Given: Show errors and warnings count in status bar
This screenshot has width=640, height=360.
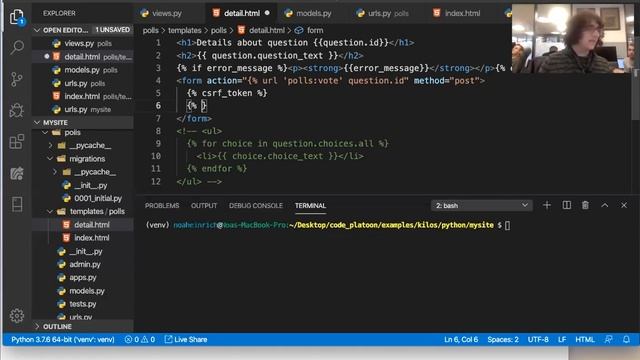Looking at the screenshot, I should click(140, 340).
